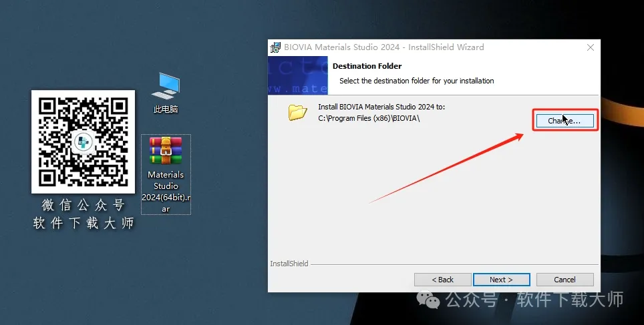This screenshot has width=644, height=325.
Task: Click the InstallShield label at dialog bottom
Action: 289,264
